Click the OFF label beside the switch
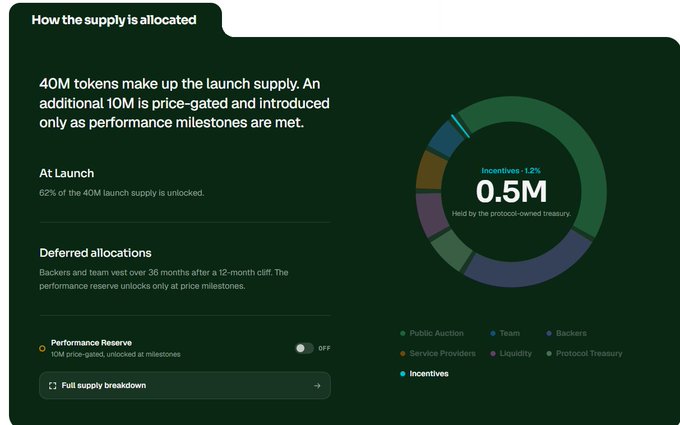680x425 pixels. pos(324,348)
